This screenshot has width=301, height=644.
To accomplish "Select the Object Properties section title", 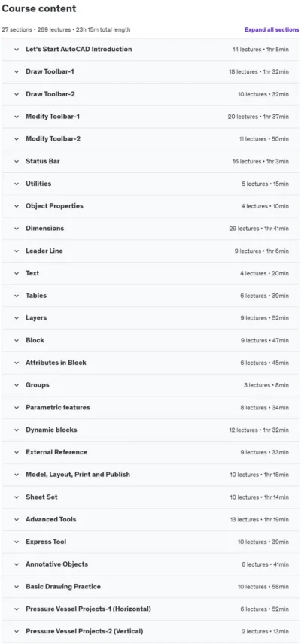I will point(54,206).
